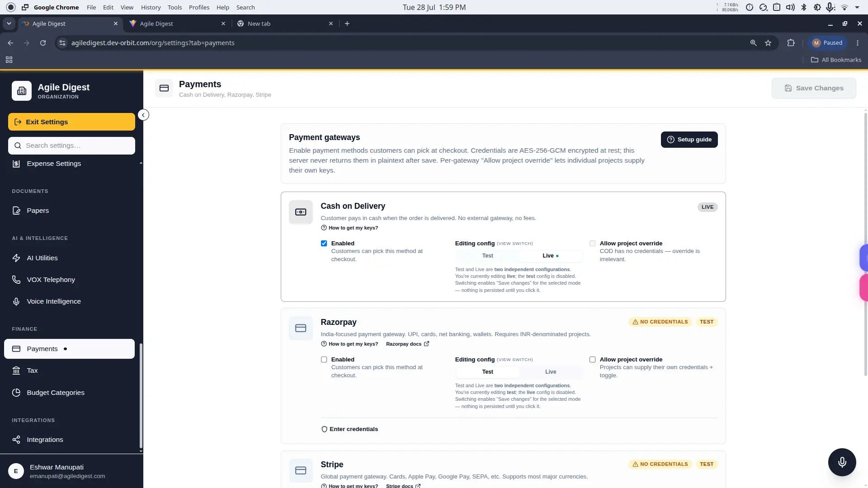The height and width of the screenshot is (488, 868).
Task: Open the Setup guide
Action: [x=689, y=140]
